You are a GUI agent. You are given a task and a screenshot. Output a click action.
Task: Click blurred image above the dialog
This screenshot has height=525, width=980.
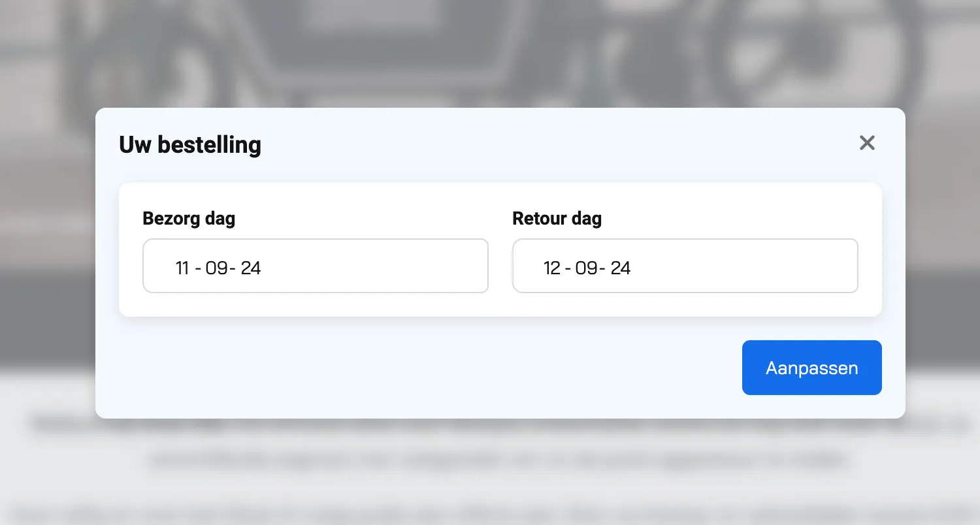(490, 52)
